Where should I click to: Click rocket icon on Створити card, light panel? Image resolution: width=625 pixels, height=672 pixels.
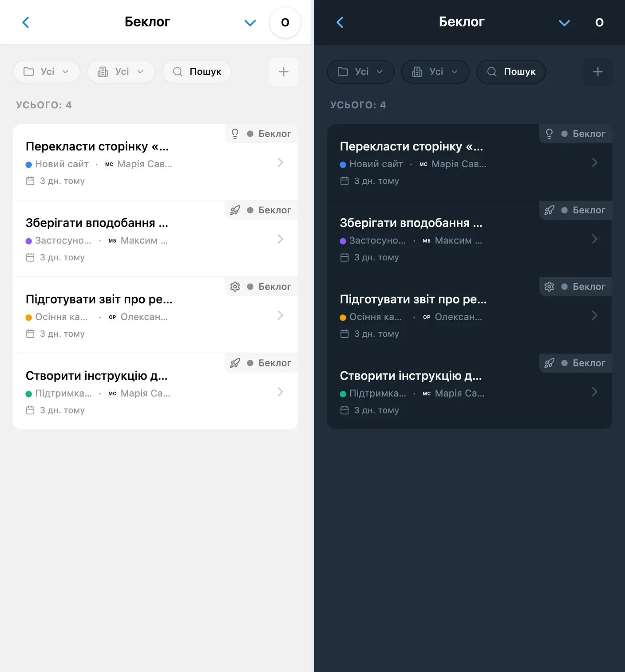[x=235, y=363]
